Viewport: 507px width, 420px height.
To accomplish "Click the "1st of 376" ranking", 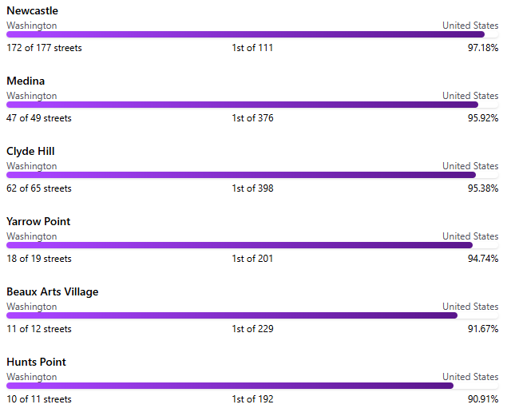I will click(x=252, y=118).
